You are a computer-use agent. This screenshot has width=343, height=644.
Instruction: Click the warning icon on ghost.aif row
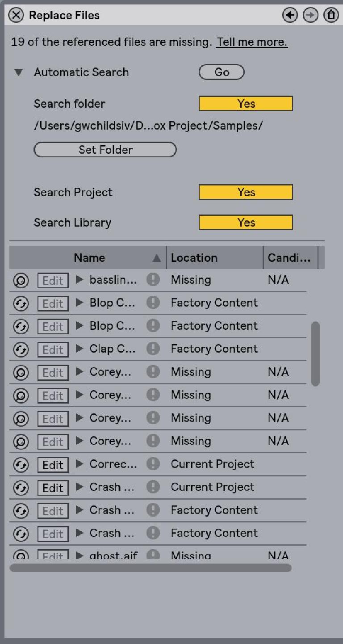click(153, 555)
